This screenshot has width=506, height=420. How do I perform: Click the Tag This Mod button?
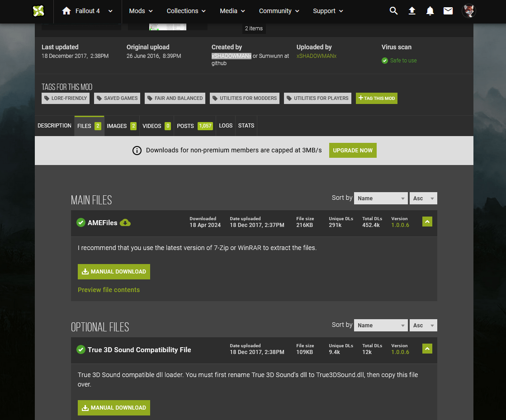[x=377, y=99]
